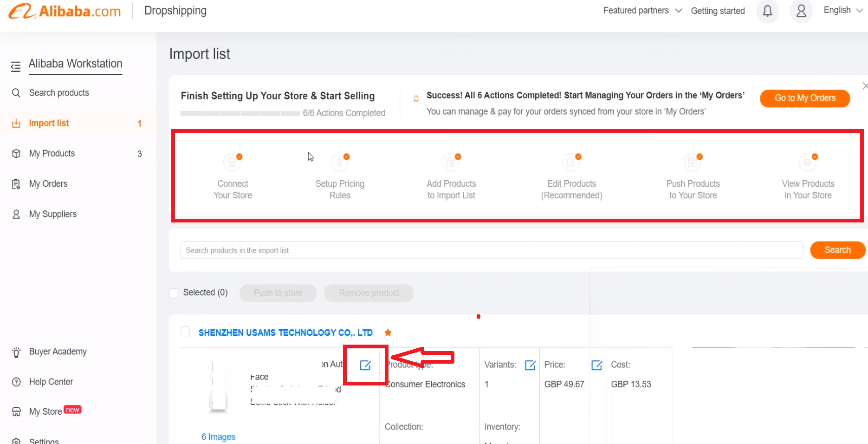The width and height of the screenshot is (868, 444).
Task: Click the bell icon beside the Success message
Action: 416,98
